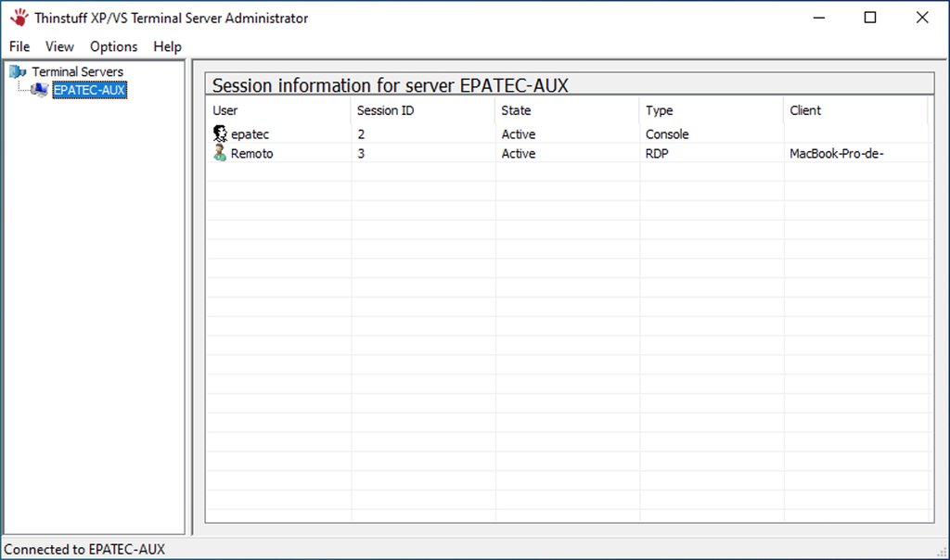The height and width of the screenshot is (560, 950).
Task: Select the Remoto user row
Action: pos(567,153)
